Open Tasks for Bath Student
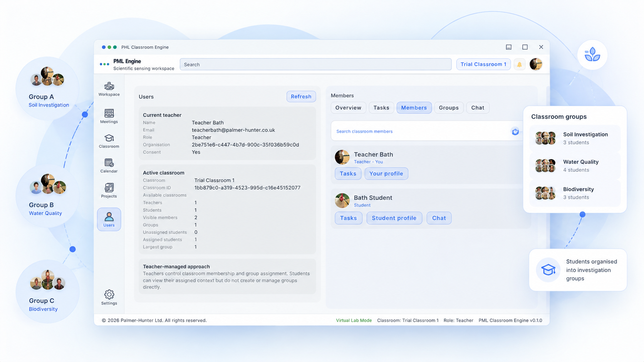Screen dimensions: 644x362 (349, 218)
